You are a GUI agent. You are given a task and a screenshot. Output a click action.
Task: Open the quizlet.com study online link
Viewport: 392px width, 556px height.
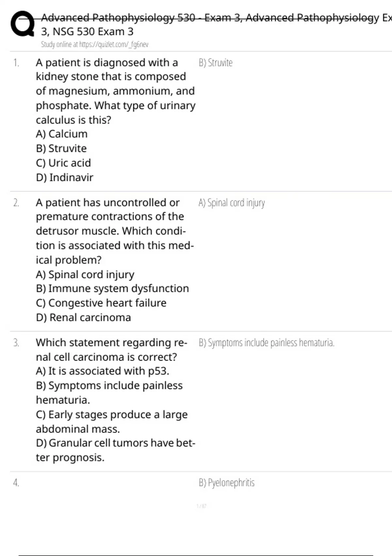(94, 44)
